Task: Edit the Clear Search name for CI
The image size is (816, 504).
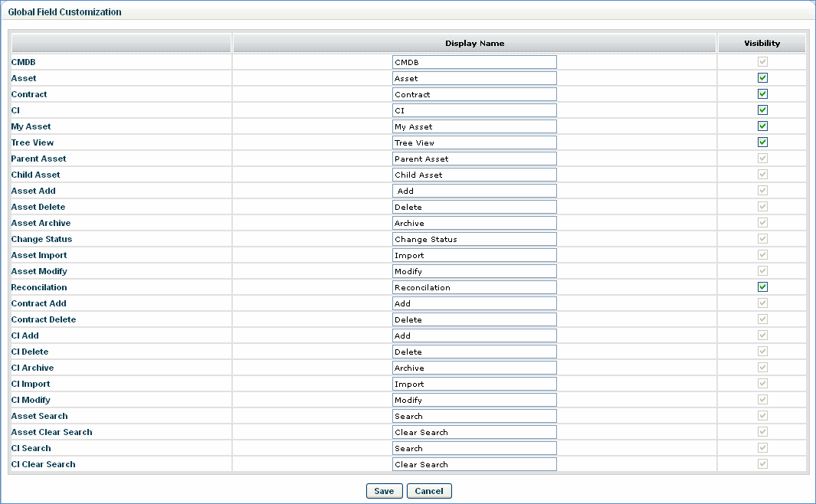Action: [x=474, y=463]
